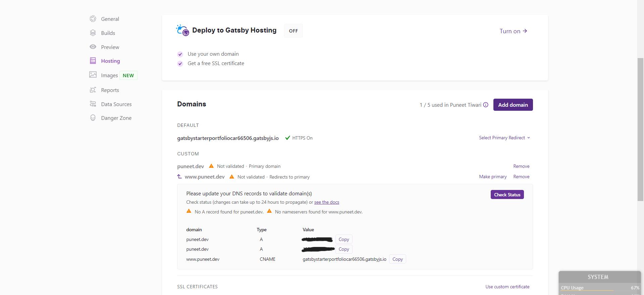Click the SSL CERTIFICATES heading
The height and width of the screenshot is (295, 644).
pyautogui.click(x=197, y=287)
